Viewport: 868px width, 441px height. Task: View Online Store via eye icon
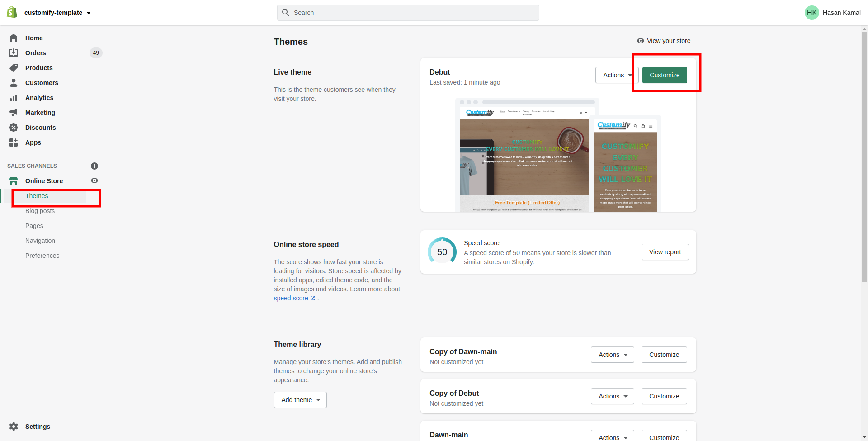pos(94,180)
